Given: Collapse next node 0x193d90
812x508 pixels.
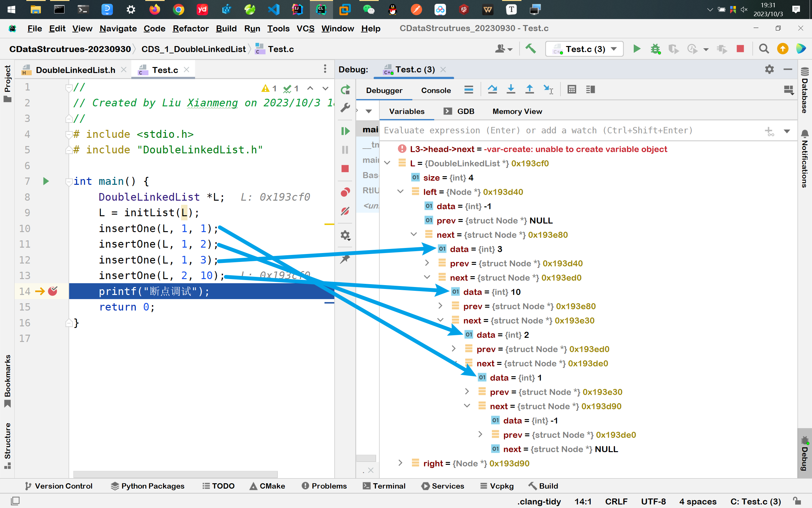Looking at the screenshot, I should tap(467, 406).
